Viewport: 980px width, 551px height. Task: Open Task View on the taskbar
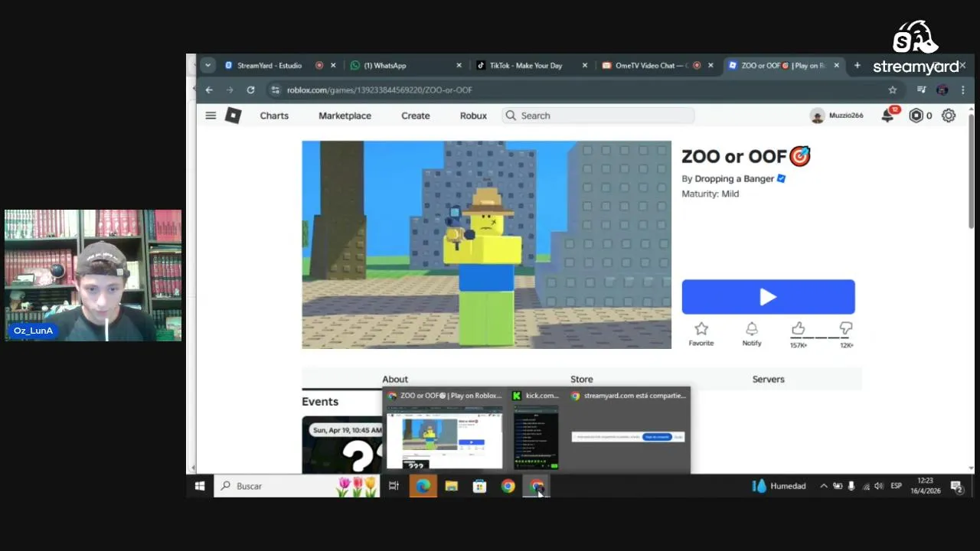coord(394,486)
